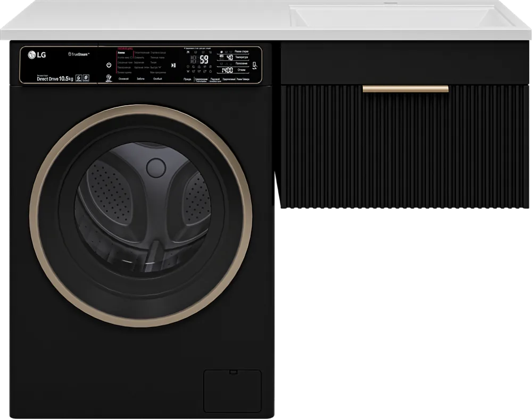This screenshot has width=532, height=419.
Task: Tap the Режим стирки option
Action: click(242, 52)
